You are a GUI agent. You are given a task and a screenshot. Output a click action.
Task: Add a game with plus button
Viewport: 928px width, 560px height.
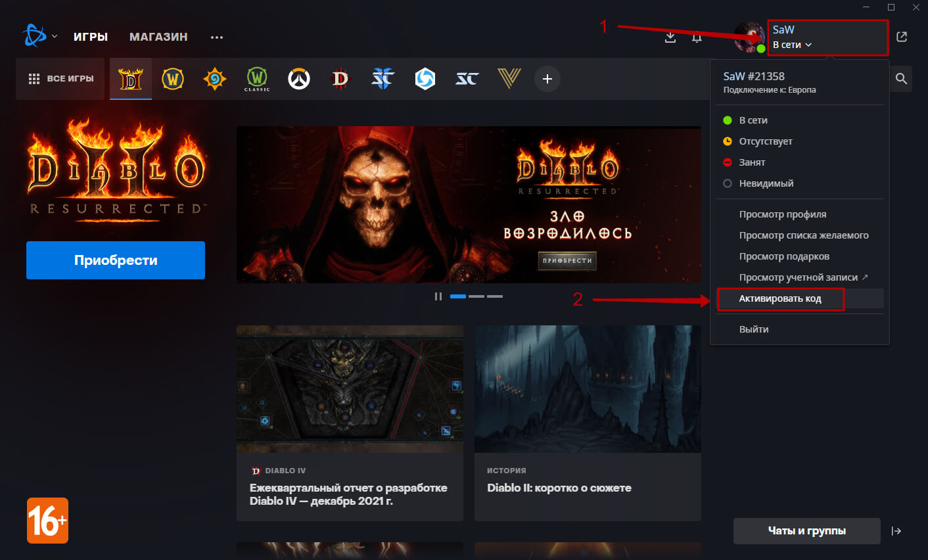(x=547, y=79)
